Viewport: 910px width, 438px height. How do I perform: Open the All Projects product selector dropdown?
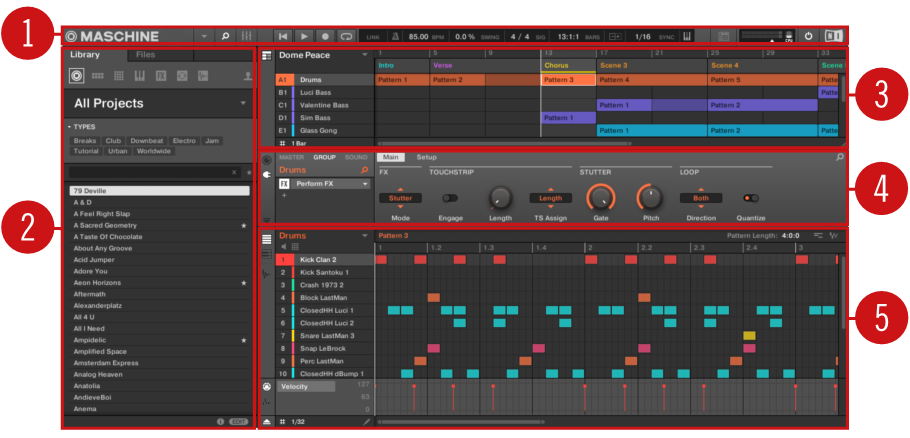(x=242, y=103)
